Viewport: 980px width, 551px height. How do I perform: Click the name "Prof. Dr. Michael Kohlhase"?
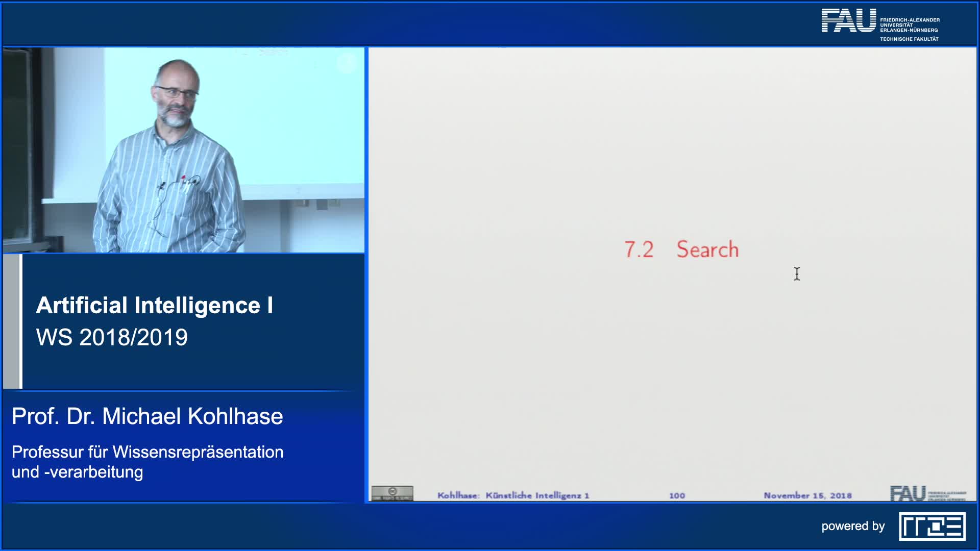click(x=147, y=416)
